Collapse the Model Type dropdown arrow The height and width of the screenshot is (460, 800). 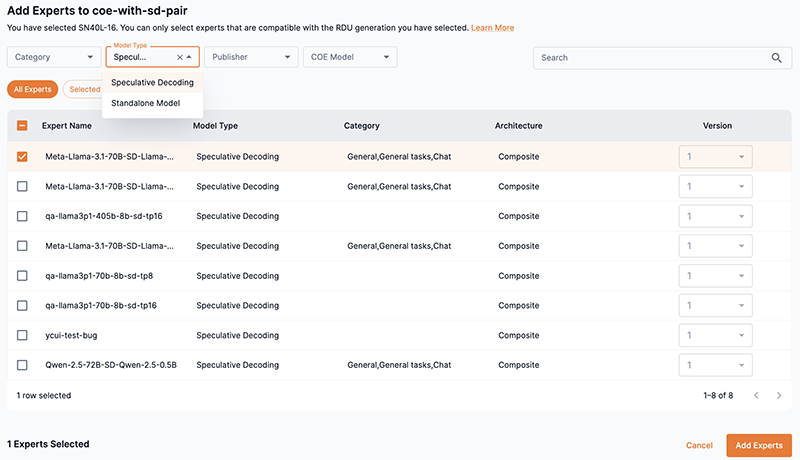[189, 58]
